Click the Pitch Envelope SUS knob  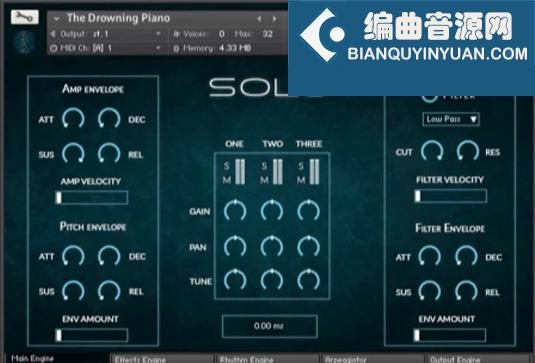pos(73,291)
